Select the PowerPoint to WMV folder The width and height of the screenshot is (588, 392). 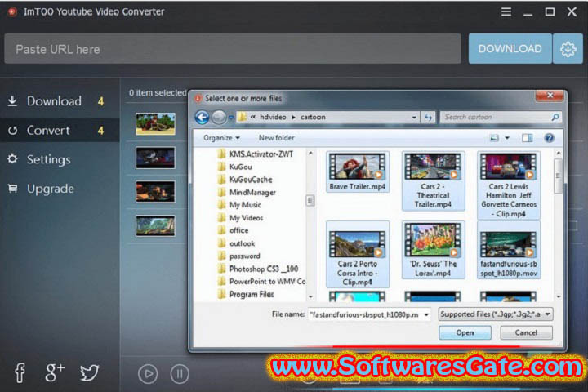[262, 282]
